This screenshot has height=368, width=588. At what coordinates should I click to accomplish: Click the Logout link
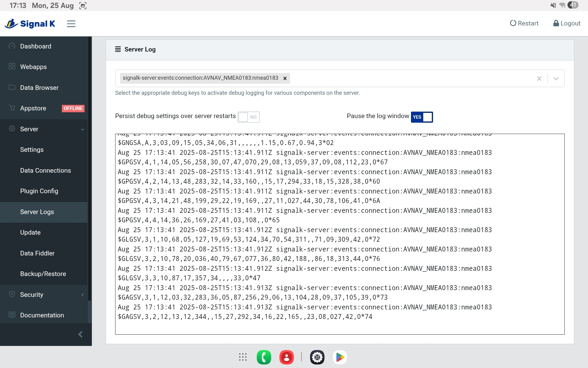point(567,23)
